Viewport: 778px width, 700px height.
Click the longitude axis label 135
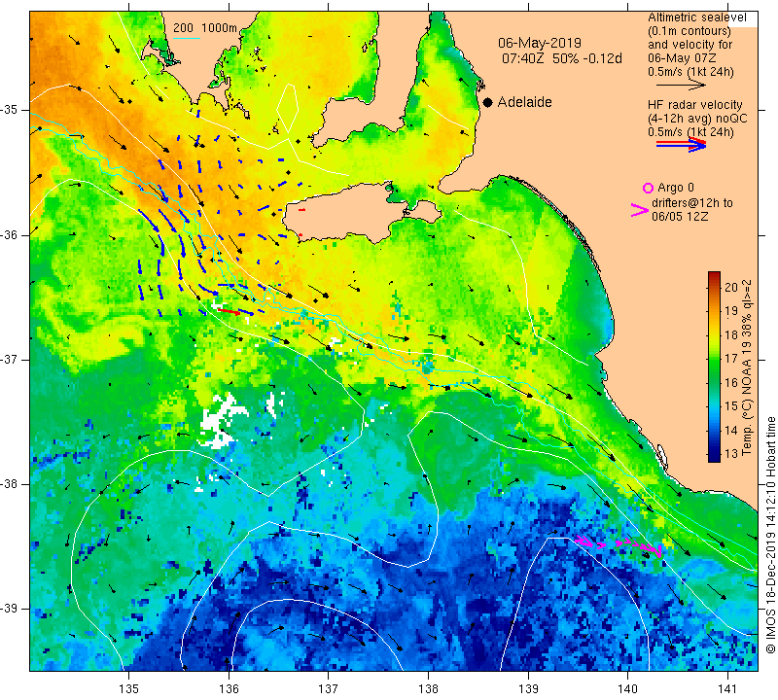129,689
